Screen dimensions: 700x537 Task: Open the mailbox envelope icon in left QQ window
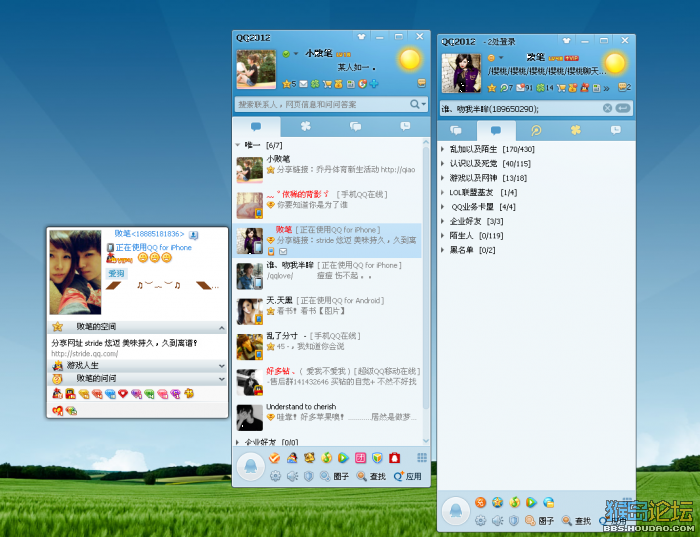tap(304, 84)
